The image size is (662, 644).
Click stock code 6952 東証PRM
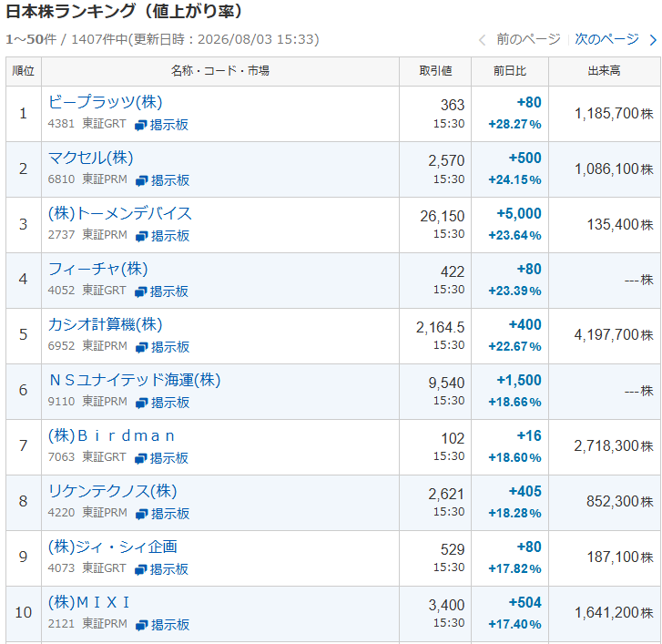coord(87,346)
